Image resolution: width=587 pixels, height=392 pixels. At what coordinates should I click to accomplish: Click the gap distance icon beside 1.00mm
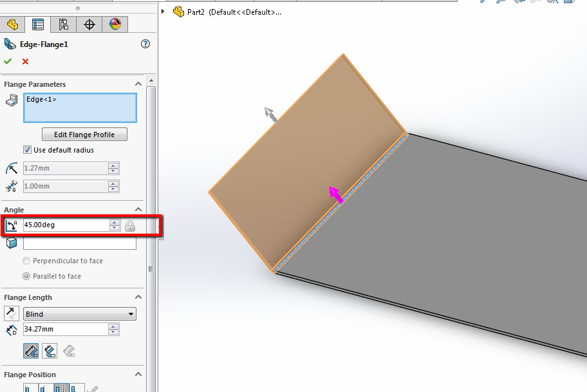click(12, 186)
